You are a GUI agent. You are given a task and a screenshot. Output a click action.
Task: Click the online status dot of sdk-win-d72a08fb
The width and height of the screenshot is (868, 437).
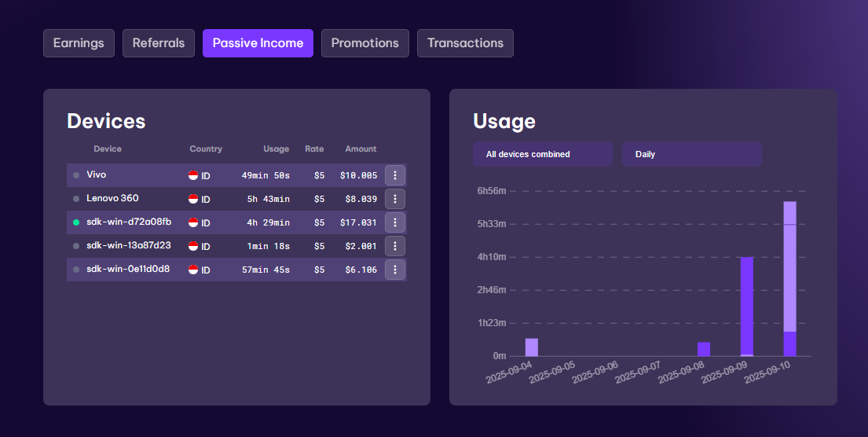(76, 222)
